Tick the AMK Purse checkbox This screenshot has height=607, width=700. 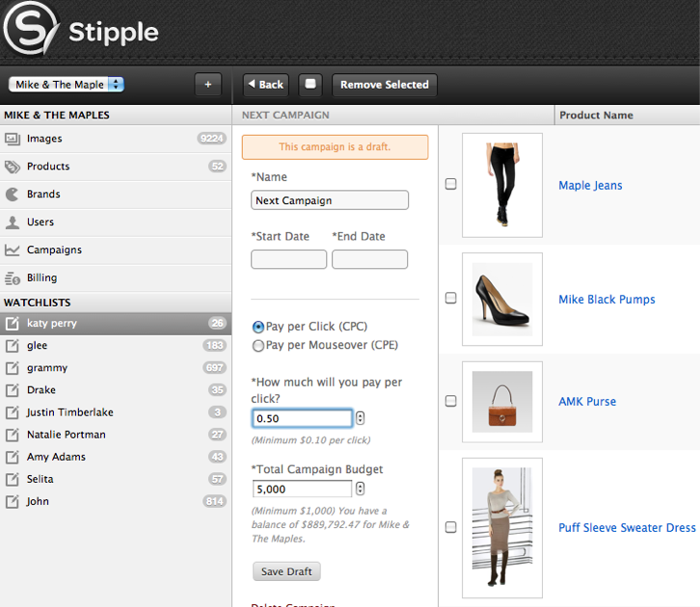[451, 401]
